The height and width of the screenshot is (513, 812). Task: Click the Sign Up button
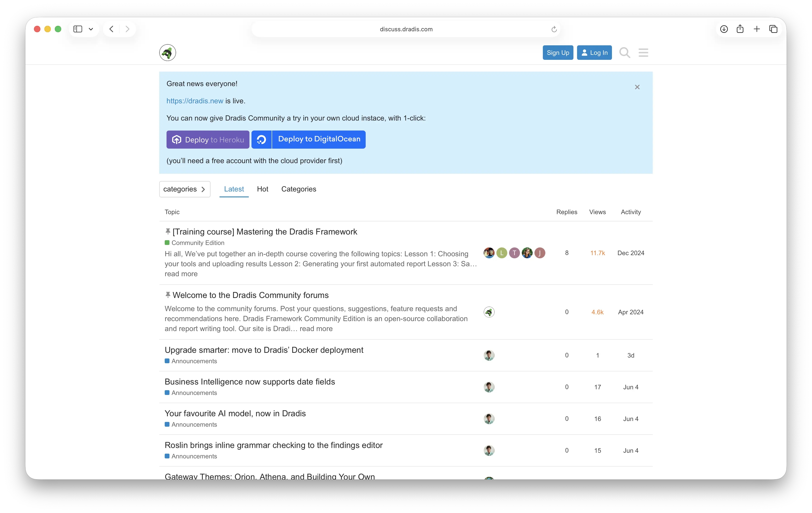coord(558,53)
